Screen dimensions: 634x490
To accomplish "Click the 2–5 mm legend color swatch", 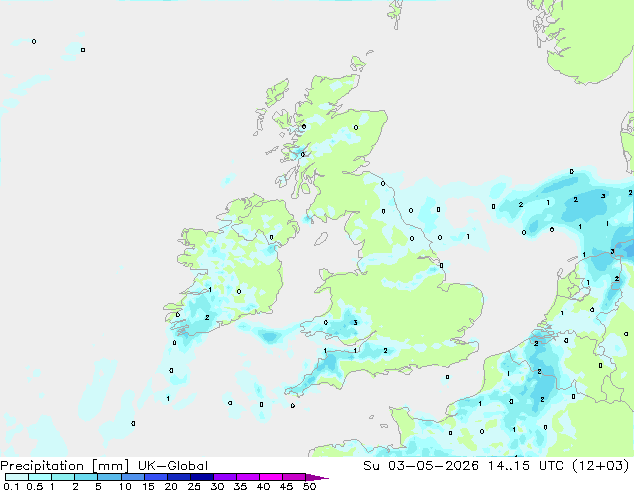I will 86,477.
